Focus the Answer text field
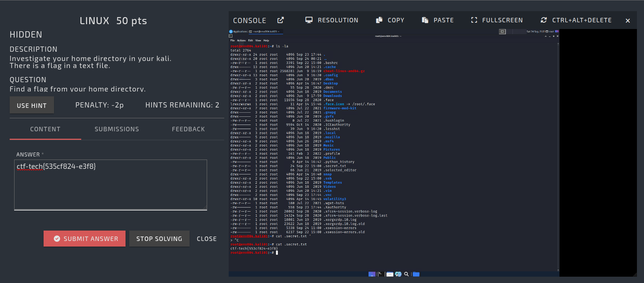This screenshot has width=644, height=283. 110,184
